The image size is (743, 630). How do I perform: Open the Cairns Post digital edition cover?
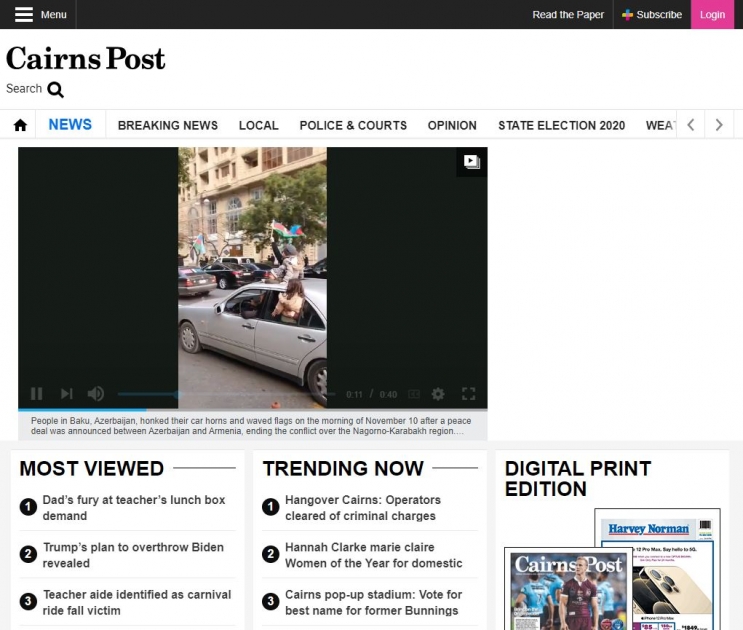569,590
